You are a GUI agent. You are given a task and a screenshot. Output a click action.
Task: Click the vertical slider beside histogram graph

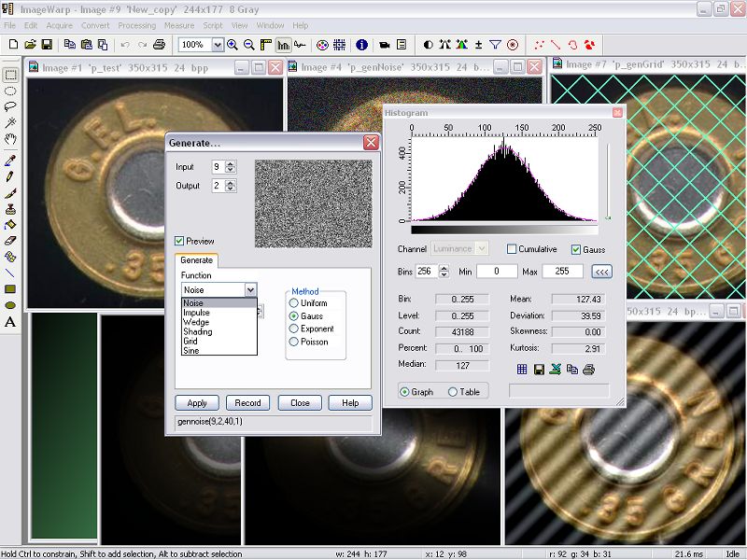(608, 181)
